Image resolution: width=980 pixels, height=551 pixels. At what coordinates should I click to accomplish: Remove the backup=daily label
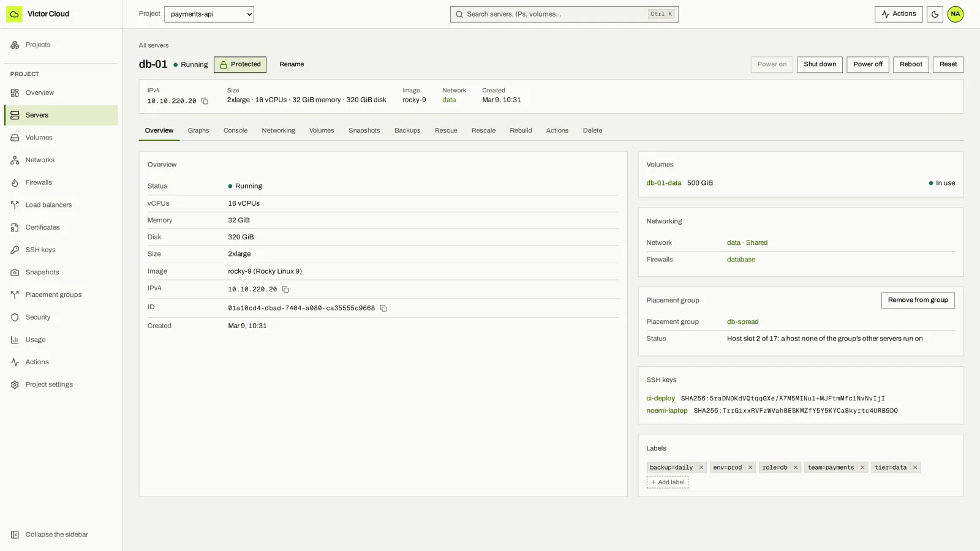pyautogui.click(x=701, y=468)
